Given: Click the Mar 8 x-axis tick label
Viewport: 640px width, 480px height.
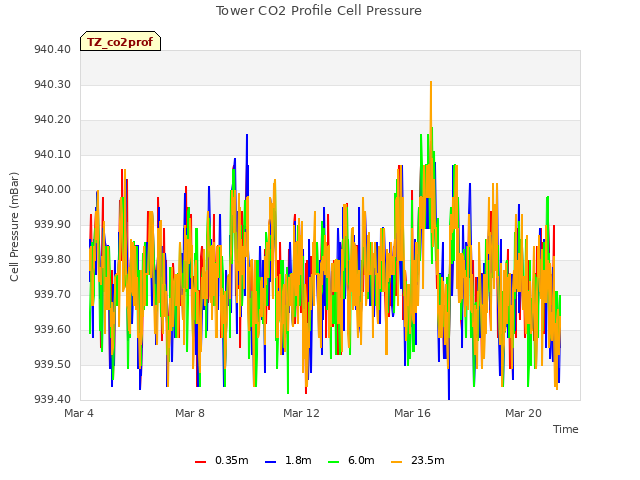Looking at the screenshot, I should coord(190,413).
